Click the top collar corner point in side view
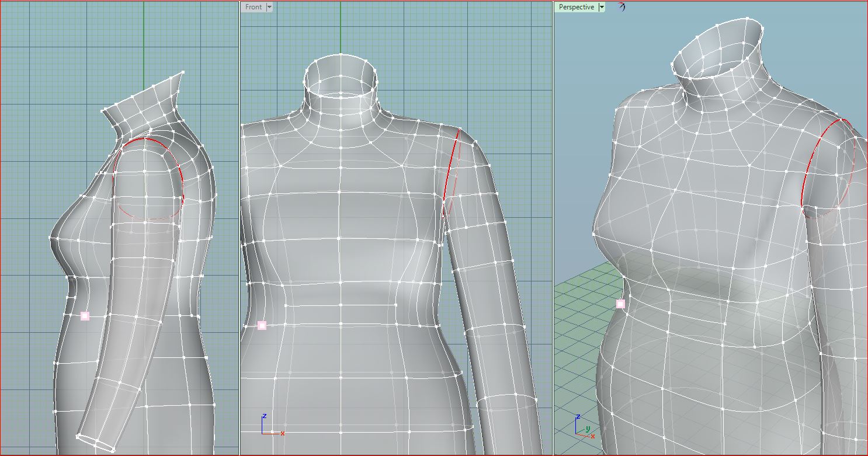 pyautogui.click(x=183, y=72)
